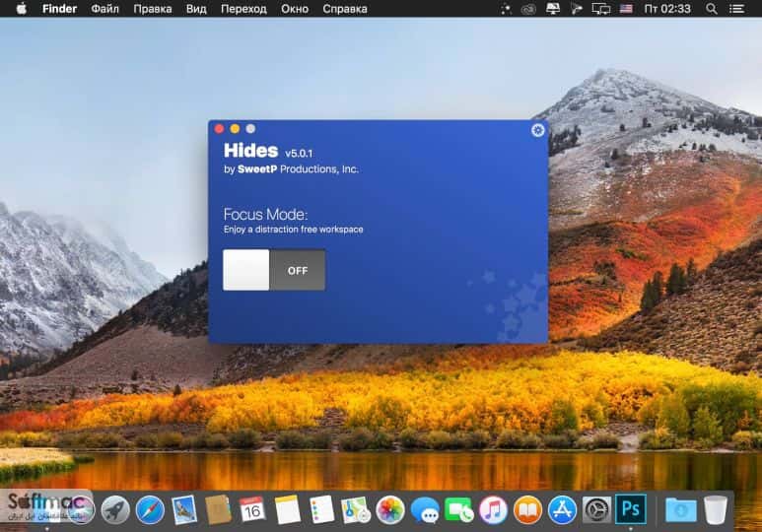Open Safari from the Dock
Image resolution: width=762 pixels, height=532 pixels.
point(150,510)
